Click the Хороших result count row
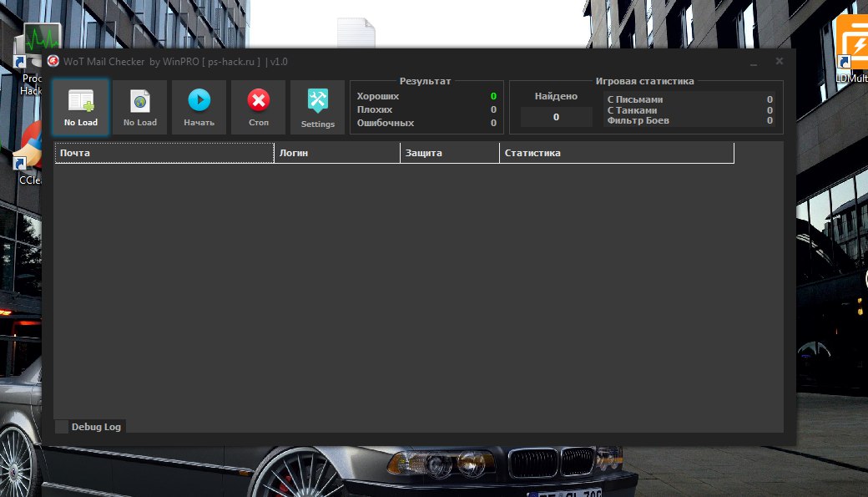Screen dimensions: 868x497 pos(426,97)
